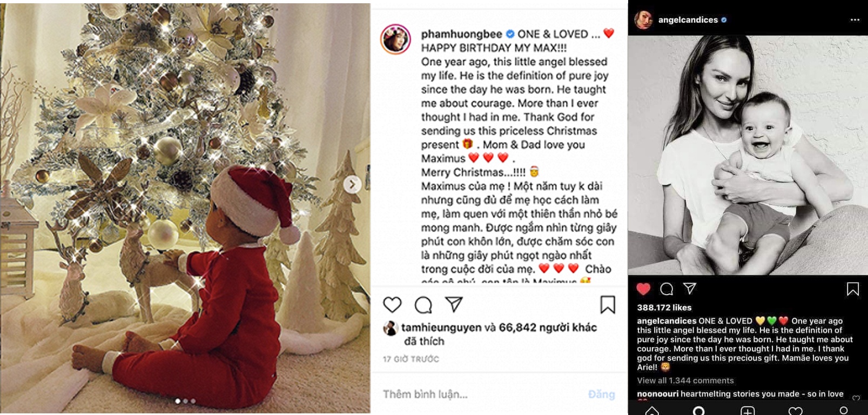Go to next photo with carousel arrow
The width and height of the screenshot is (868, 415).
pyautogui.click(x=352, y=185)
